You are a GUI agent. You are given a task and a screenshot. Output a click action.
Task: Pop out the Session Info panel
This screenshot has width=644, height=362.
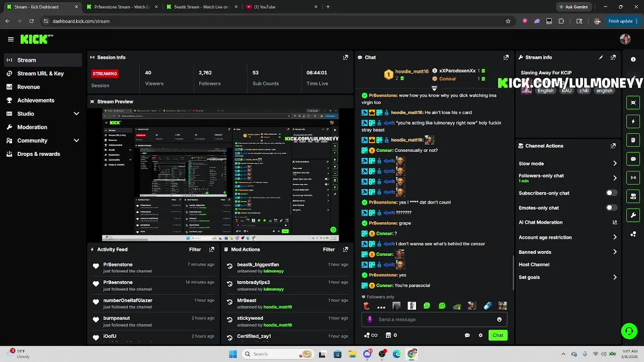point(345,57)
